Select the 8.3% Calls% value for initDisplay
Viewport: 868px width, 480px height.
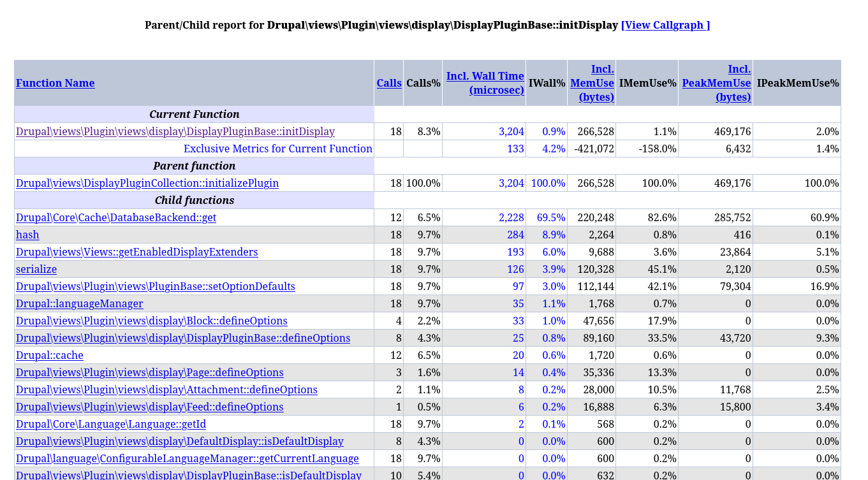(429, 131)
